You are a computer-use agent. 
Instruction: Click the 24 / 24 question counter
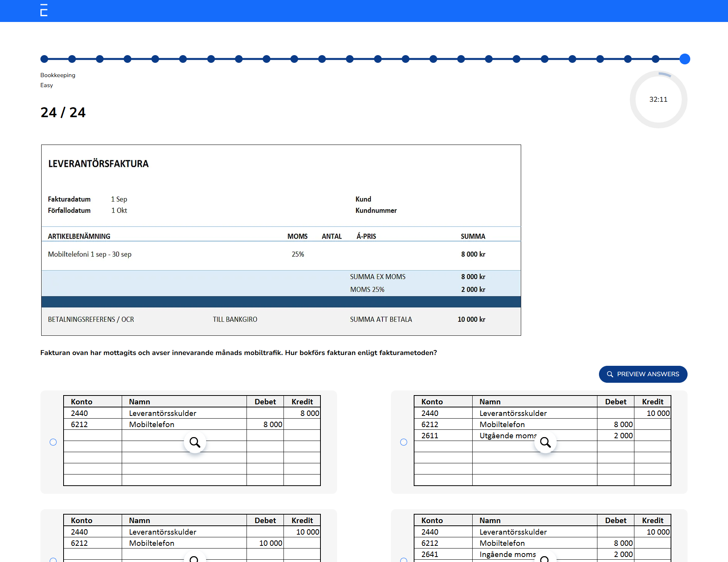63,113
